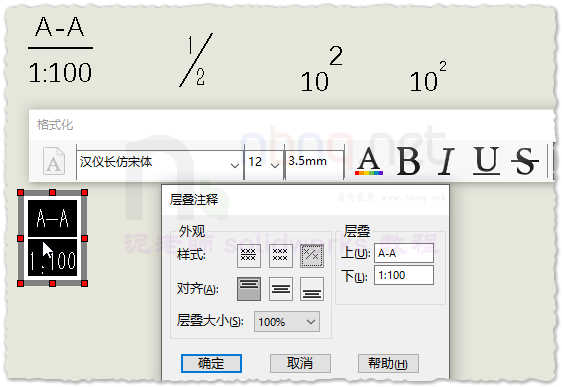Viewport: 562px width, 387px height.
Task: Select stacked style with horizontal divider line
Action: tap(249, 256)
